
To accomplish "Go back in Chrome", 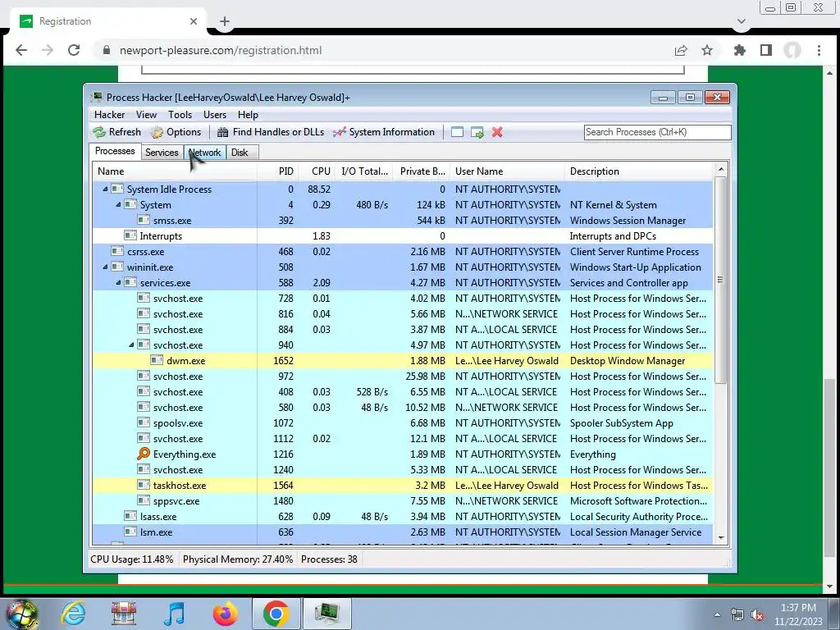I will coord(21,50).
